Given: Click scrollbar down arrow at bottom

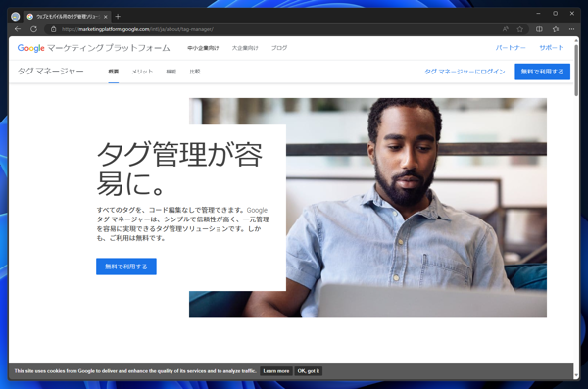Looking at the screenshot, I should click(x=576, y=374).
